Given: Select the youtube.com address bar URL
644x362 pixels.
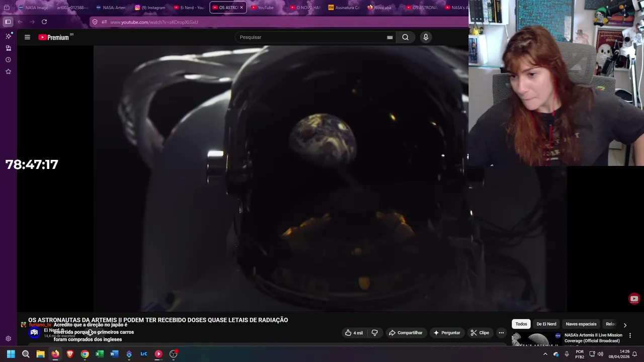Looking at the screenshot, I should tap(154, 22).
